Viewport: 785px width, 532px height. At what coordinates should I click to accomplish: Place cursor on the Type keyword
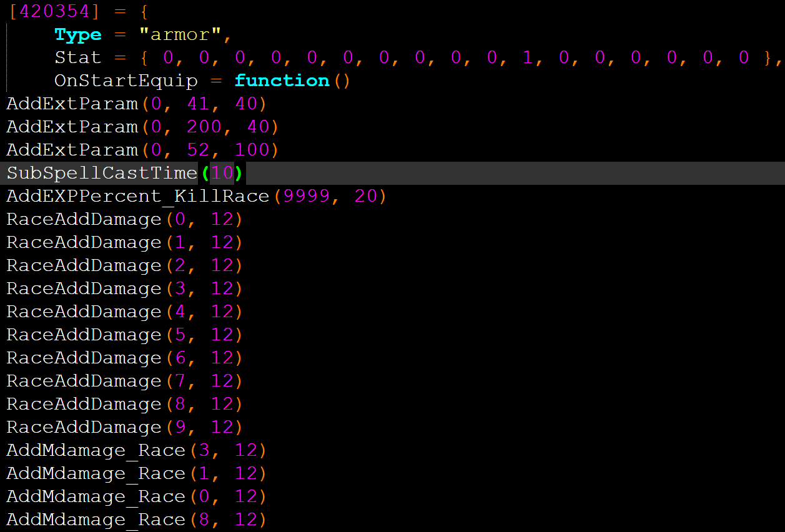[78, 34]
